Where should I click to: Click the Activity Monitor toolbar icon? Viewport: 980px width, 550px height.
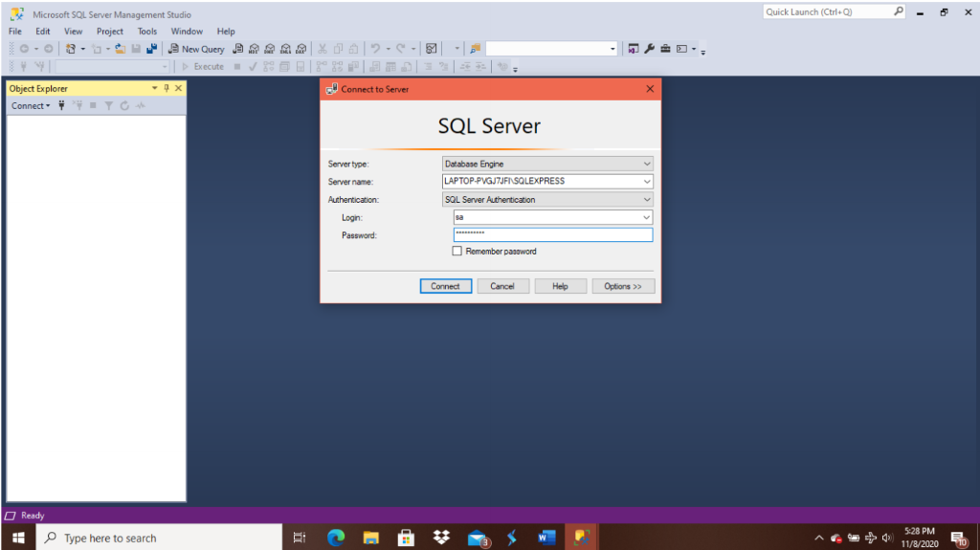pyautogui.click(x=432, y=49)
